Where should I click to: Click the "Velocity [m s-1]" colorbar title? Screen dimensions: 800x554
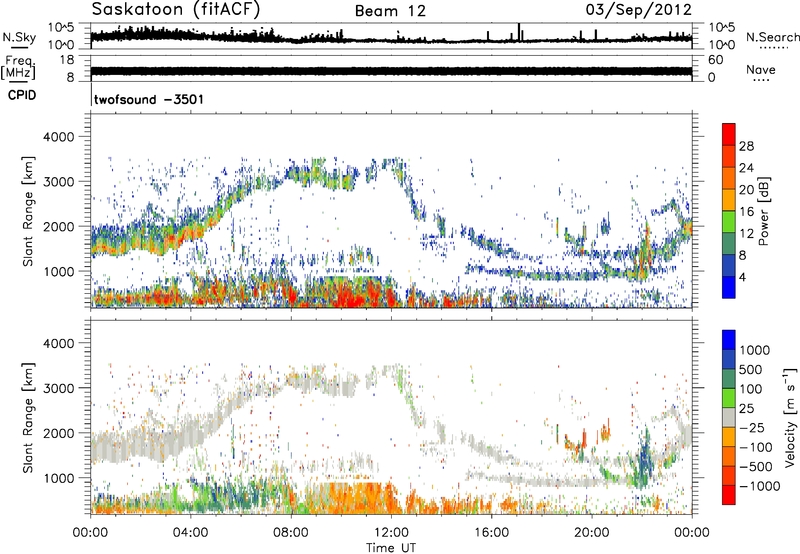[x=790, y=418]
